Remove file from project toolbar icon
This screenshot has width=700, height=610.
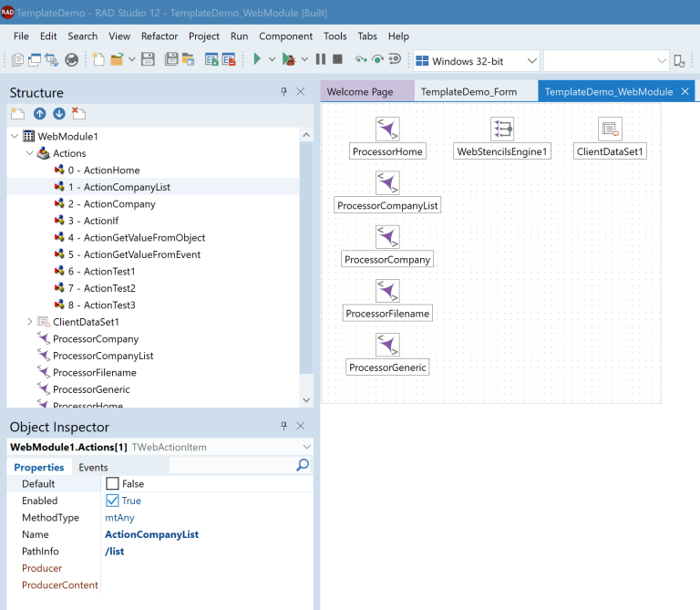(x=229, y=59)
